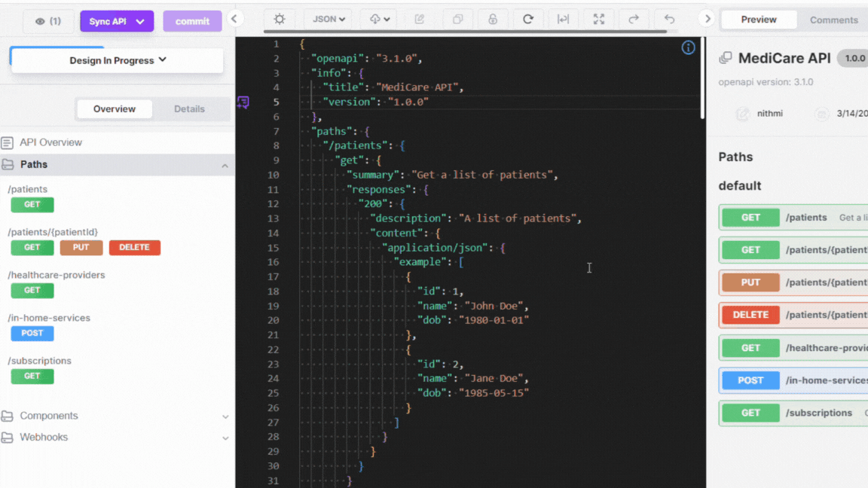The height and width of the screenshot is (488, 868).
Task: Click the purple comment icon beside line 5
Action: (243, 102)
